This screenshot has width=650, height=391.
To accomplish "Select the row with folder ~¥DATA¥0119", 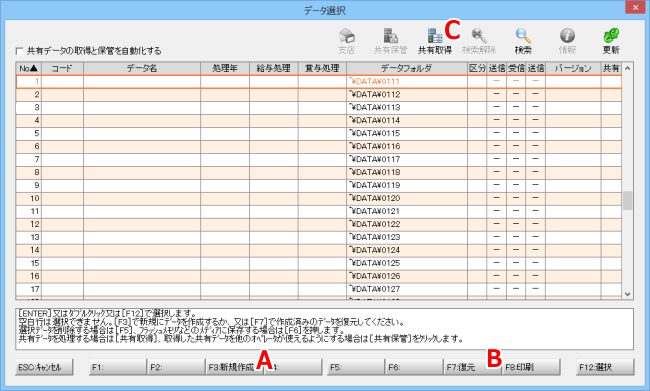I will click(x=319, y=185).
